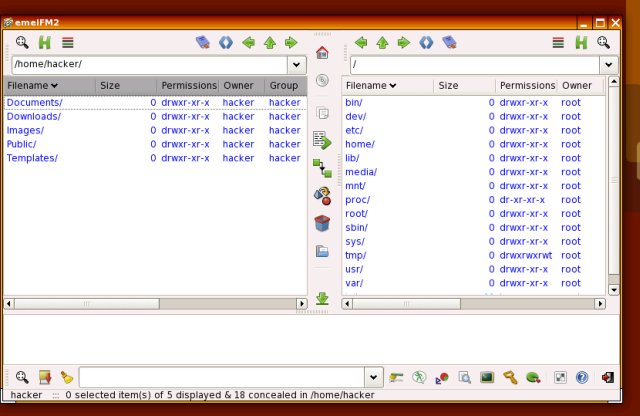This screenshot has height=416, width=640.
Task: Click left pane Size column header
Action: 126,86
